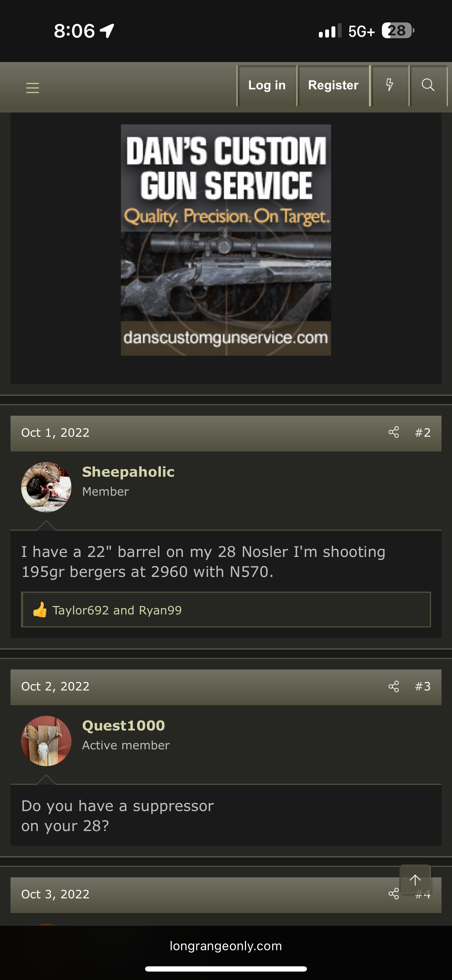Open the What's new lightning icon
The width and height of the screenshot is (452, 980).
390,85
